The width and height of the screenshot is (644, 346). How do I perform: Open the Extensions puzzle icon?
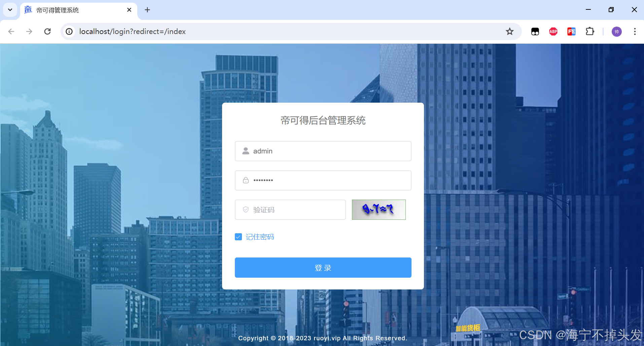tap(590, 31)
